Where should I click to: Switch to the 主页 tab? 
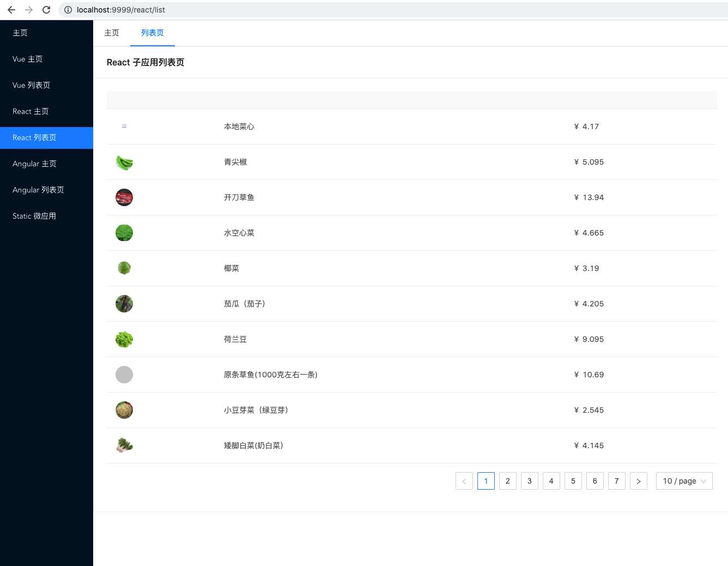click(112, 33)
